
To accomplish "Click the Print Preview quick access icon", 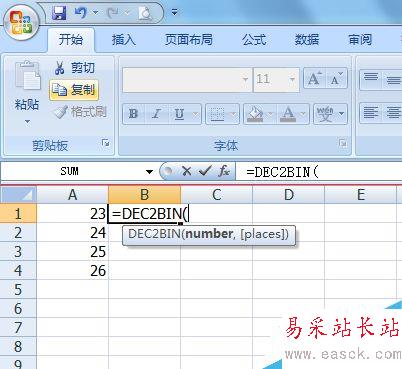I will pyautogui.click(x=145, y=14).
